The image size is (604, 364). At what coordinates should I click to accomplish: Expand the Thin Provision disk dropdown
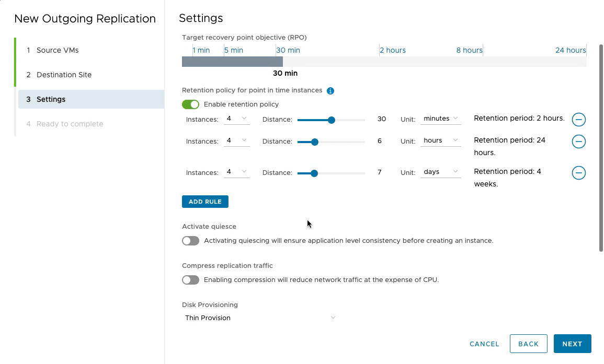coord(260,318)
